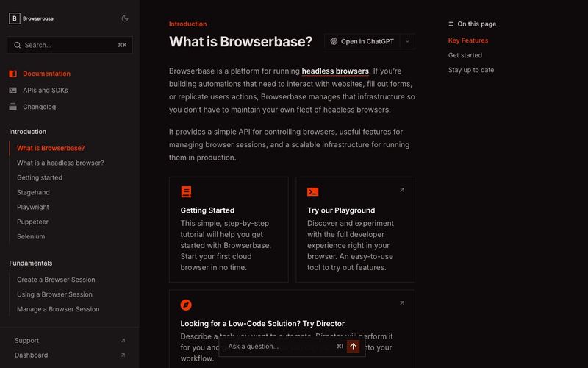Click the Changelog stack icon
Viewport: 588px width, 368px height.
click(12, 107)
